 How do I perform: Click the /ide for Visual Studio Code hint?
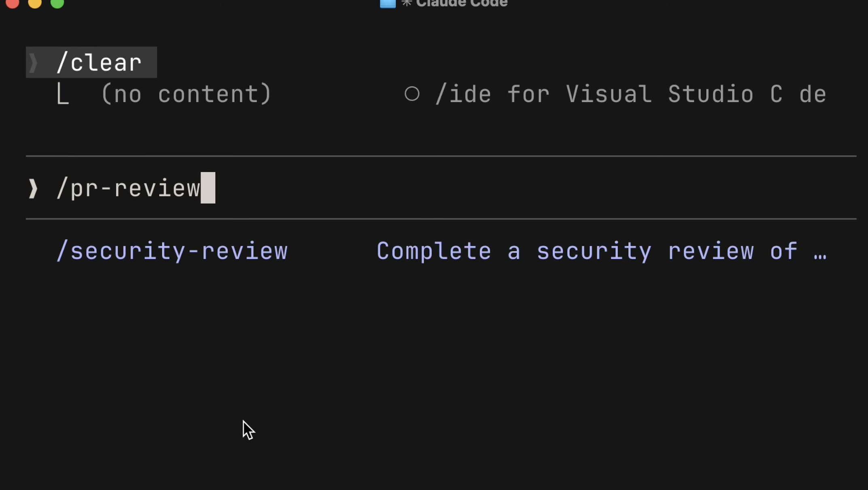[x=631, y=94]
